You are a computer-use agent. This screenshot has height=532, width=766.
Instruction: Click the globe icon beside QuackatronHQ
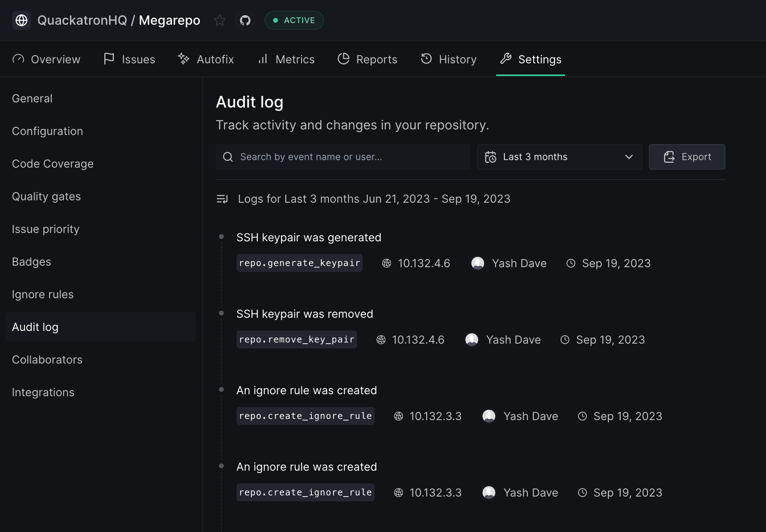[21, 20]
